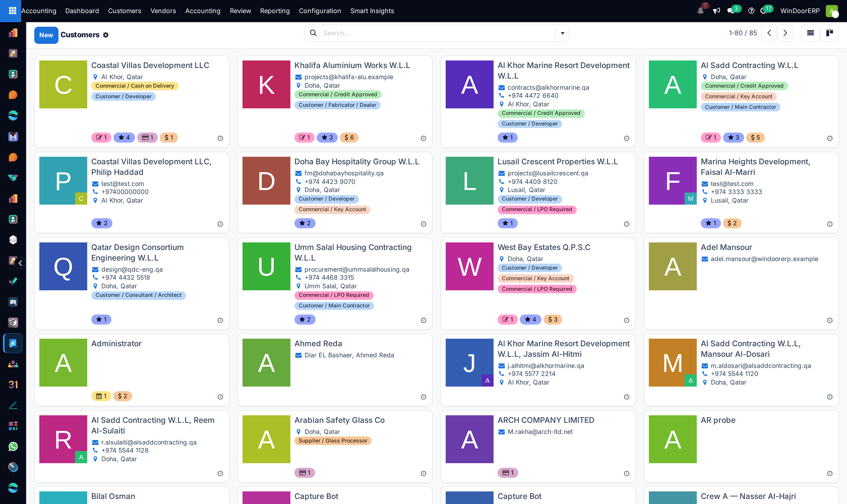Open Ahmed Reda card title
The height and width of the screenshot is (504, 847).
tap(318, 343)
